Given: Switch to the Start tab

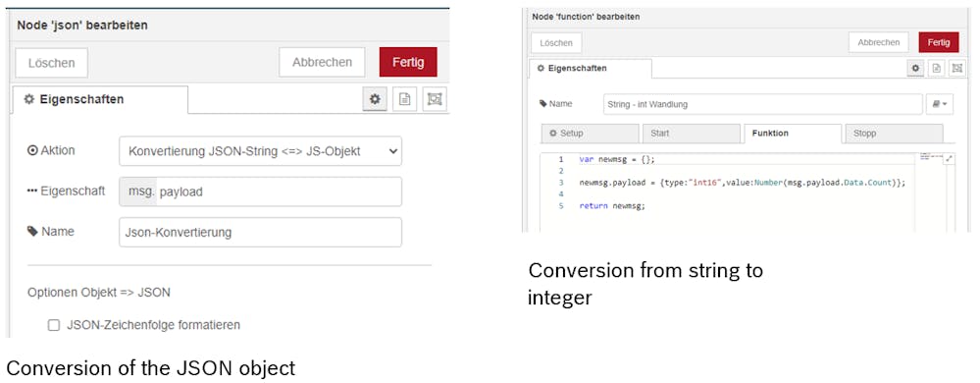Looking at the screenshot, I should tap(692, 134).
